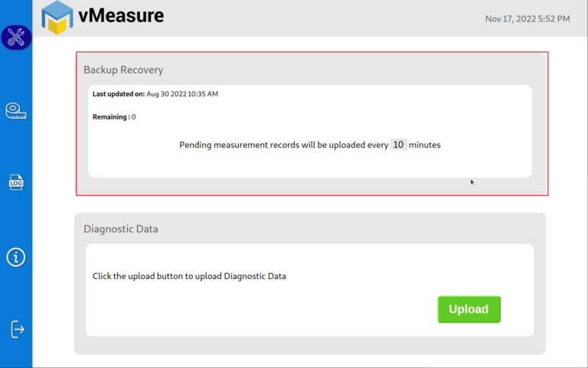
Task: Click the Backup Recovery heading
Action: [x=123, y=70]
